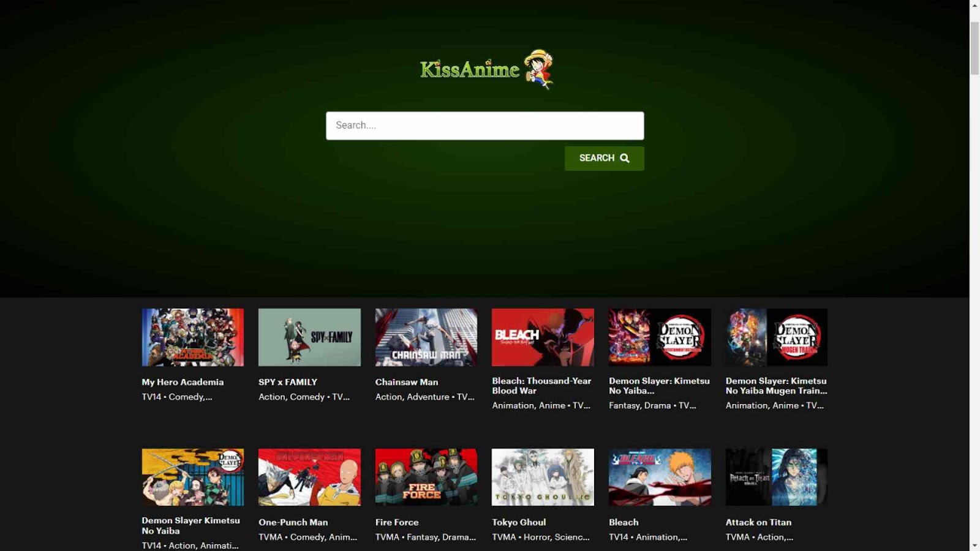Click "Animation, Anime • TV..." under Bleach: Thousand-Year Blood War
Image resolution: width=980 pixels, height=551 pixels.
pos(541,405)
